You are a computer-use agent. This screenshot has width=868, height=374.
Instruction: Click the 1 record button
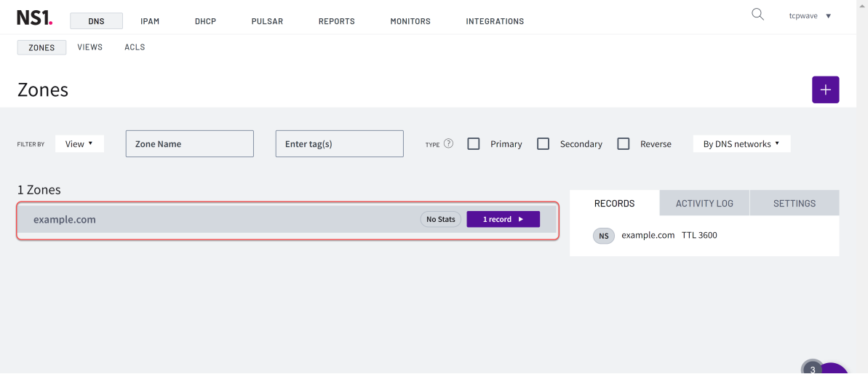click(503, 219)
